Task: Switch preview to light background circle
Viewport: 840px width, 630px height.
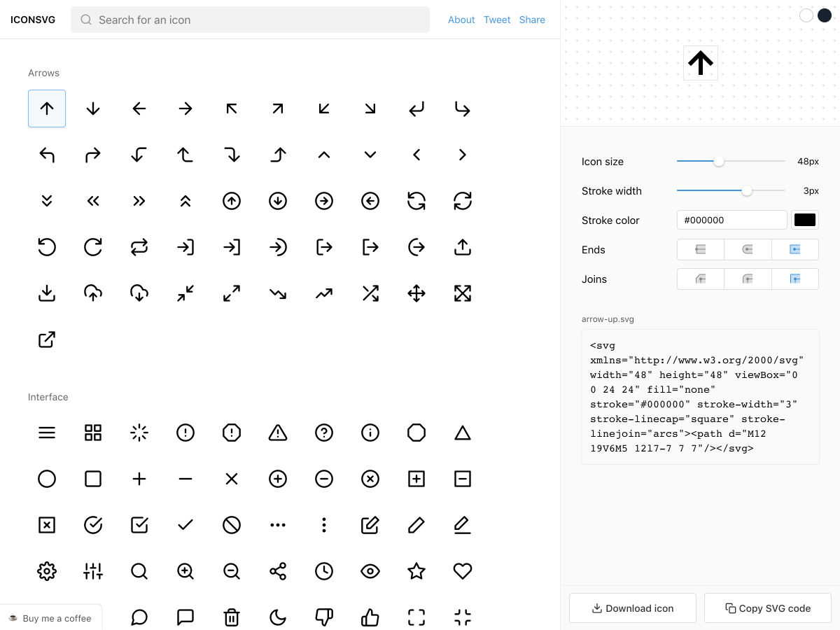Action: pyautogui.click(x=806, y=15)
